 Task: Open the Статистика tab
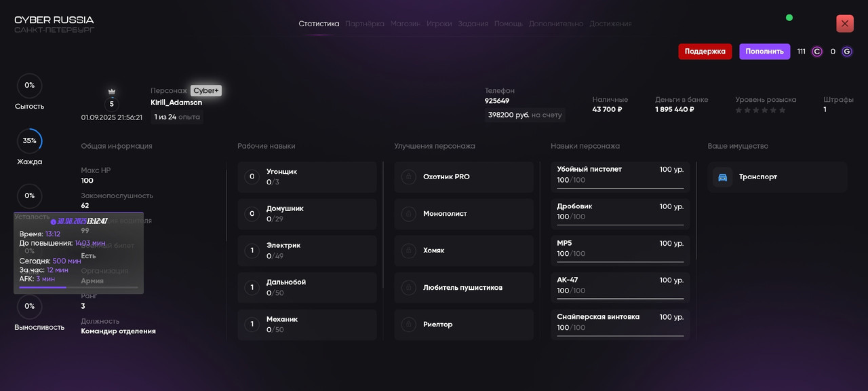(x=319, y=24)
